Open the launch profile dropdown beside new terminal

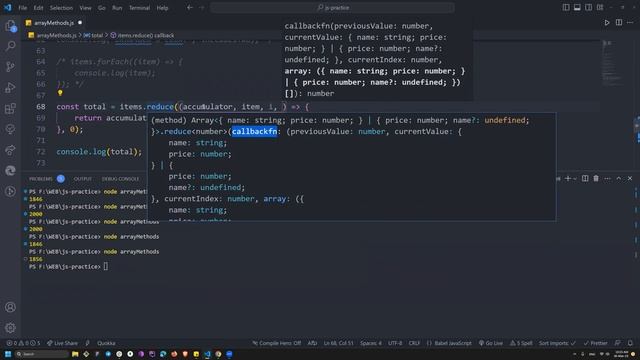575,178
